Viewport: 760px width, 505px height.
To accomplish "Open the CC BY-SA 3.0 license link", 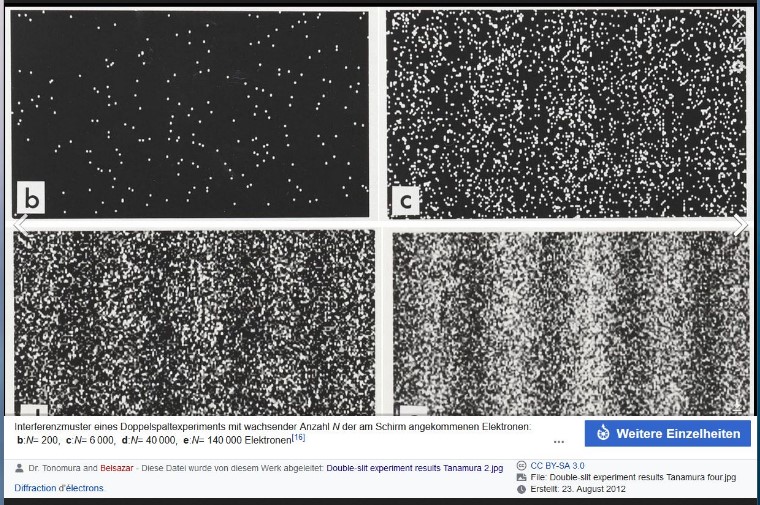I will tap(557, 465).
